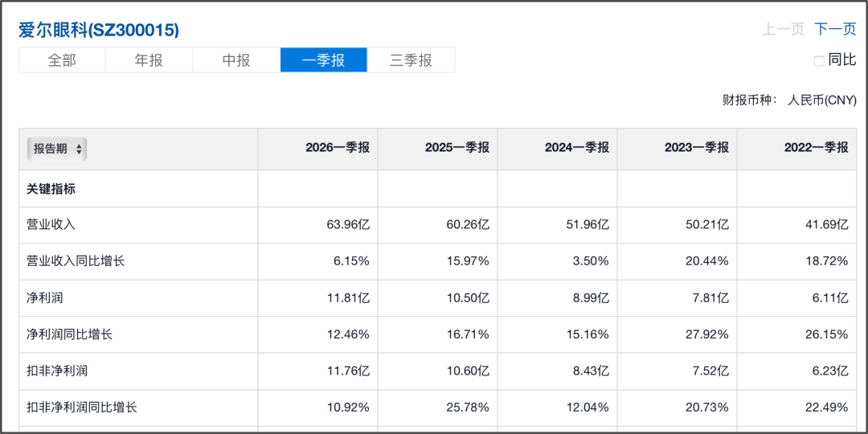Viewport: 868px width, 434px height.
Task: Click the 爱尔眼科(SZ300015) stock title
Action: tap(99, 30)
